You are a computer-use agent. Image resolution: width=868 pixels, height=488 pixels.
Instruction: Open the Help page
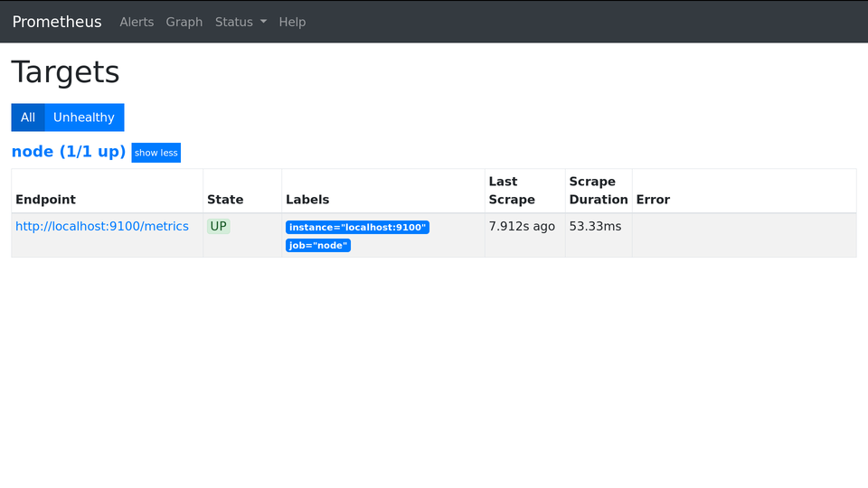click(x=292, y=22)
